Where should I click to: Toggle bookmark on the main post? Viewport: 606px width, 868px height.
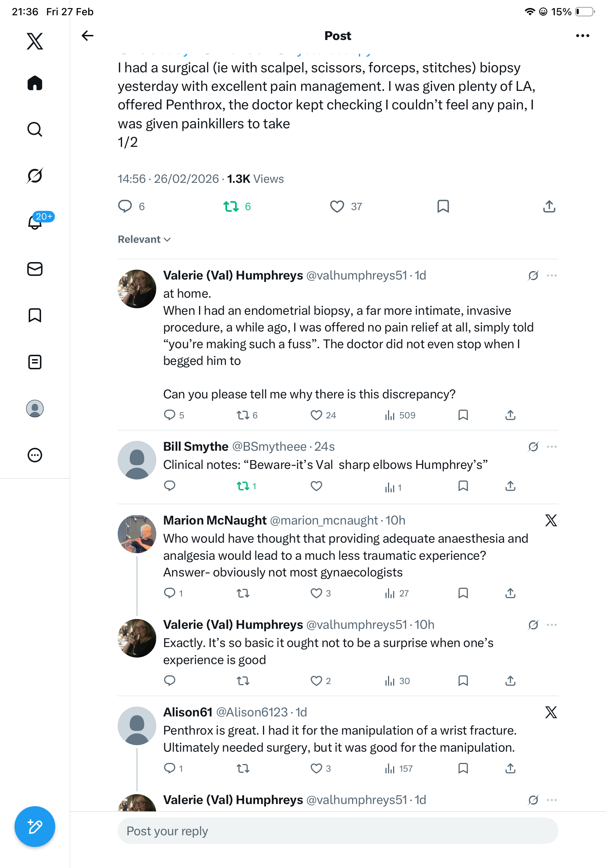click(x=443, y=206)
